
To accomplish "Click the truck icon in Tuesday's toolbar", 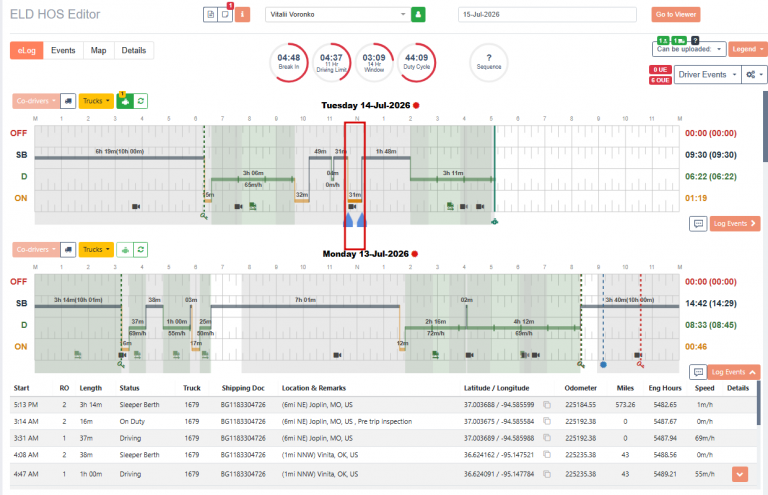I will click(68, 101).
